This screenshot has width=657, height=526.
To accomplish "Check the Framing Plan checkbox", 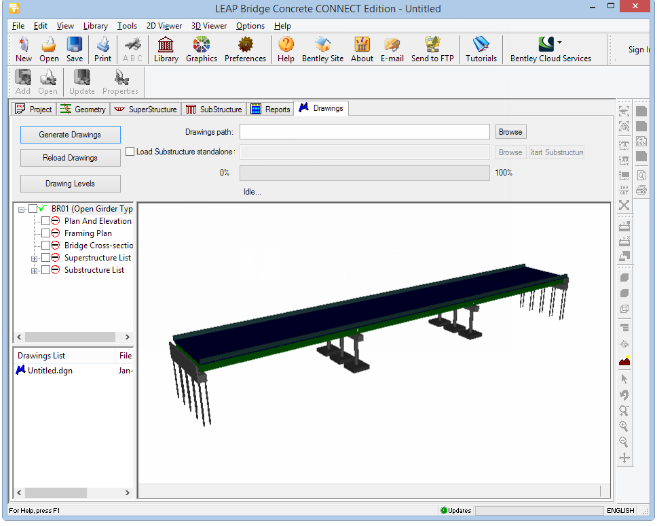I will [45, 233].
